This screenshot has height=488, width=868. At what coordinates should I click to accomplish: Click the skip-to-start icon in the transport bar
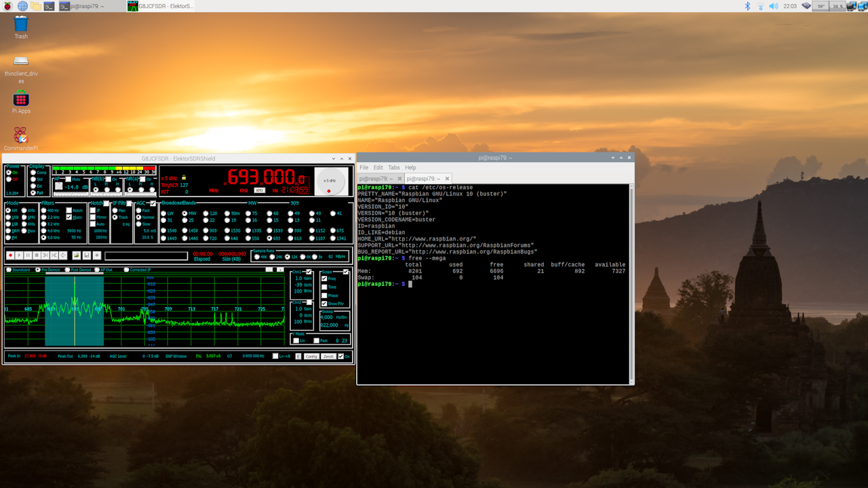click(54, 256)
